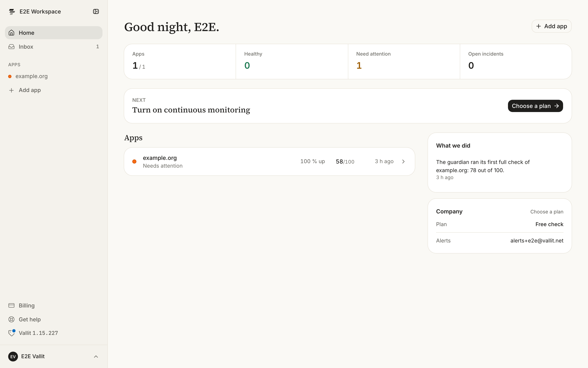Go to Home in the sidebar

tap(54, 33)
